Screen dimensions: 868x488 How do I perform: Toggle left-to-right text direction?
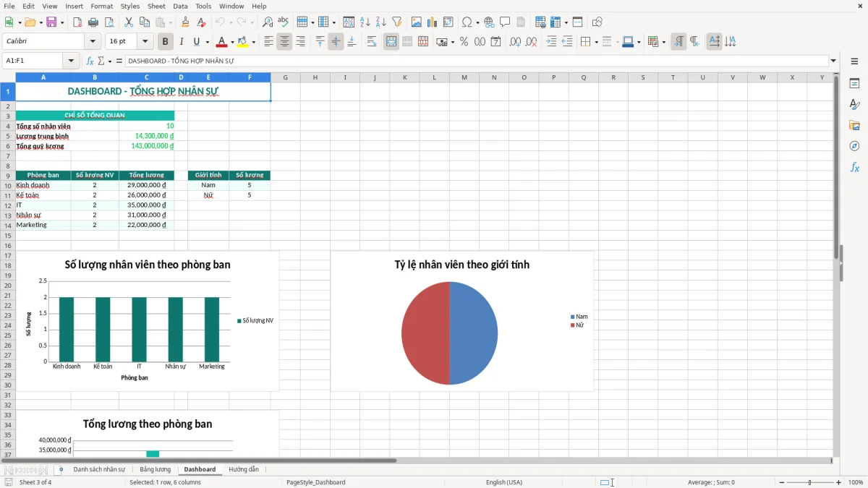678,42
